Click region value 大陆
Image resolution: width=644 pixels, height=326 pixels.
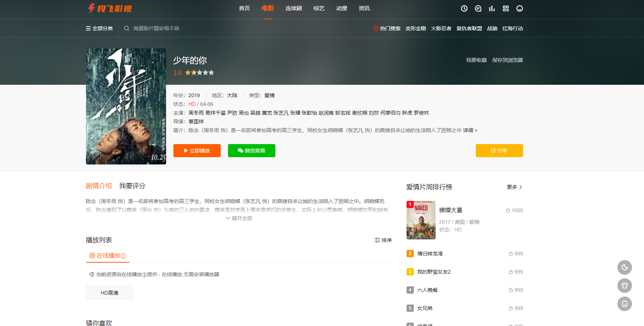[x=232, y=95]
